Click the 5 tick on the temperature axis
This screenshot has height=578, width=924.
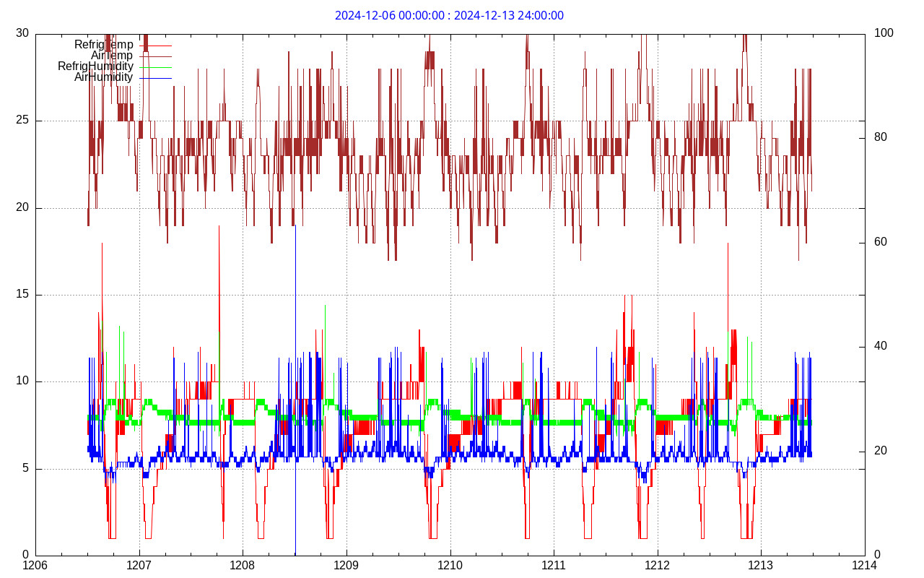(25, 468)
